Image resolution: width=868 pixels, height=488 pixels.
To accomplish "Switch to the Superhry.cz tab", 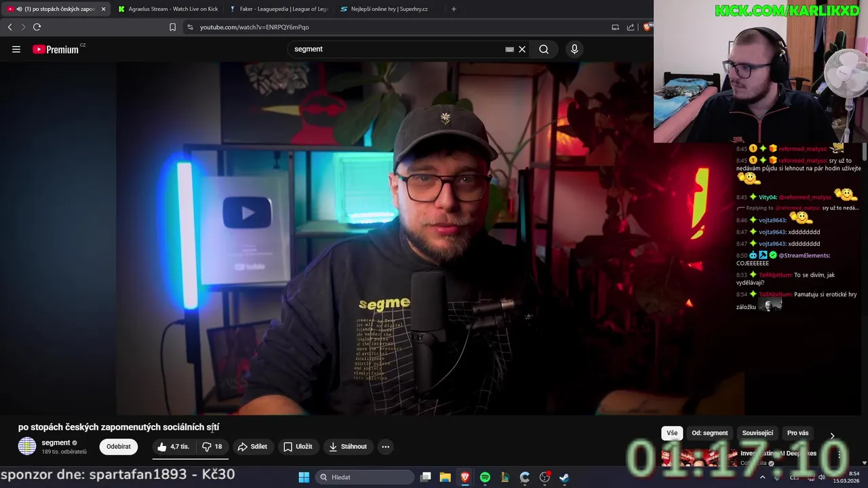I will click(x=389, y=9).
